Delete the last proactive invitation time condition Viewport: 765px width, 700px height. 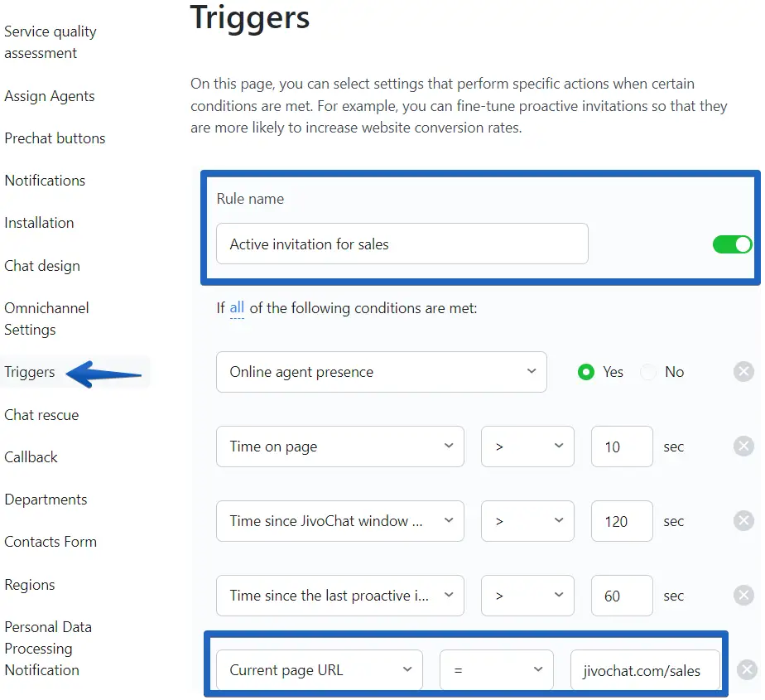click(x=743, y=596)
